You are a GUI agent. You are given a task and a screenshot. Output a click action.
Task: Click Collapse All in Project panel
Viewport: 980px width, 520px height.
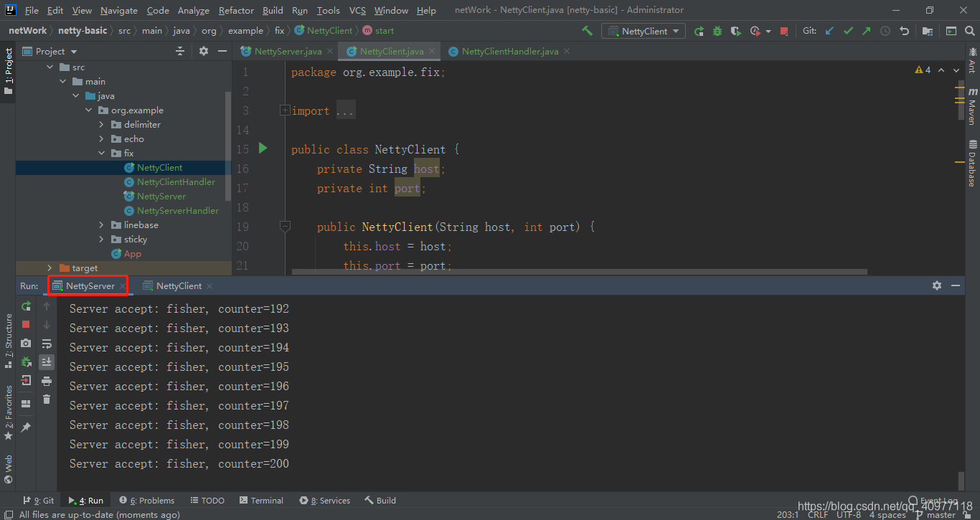tap(180, 51)
